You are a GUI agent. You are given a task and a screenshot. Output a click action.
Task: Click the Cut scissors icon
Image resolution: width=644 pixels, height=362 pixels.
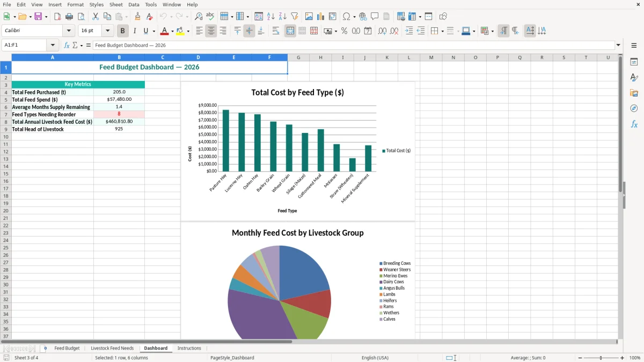pos(96,17)
